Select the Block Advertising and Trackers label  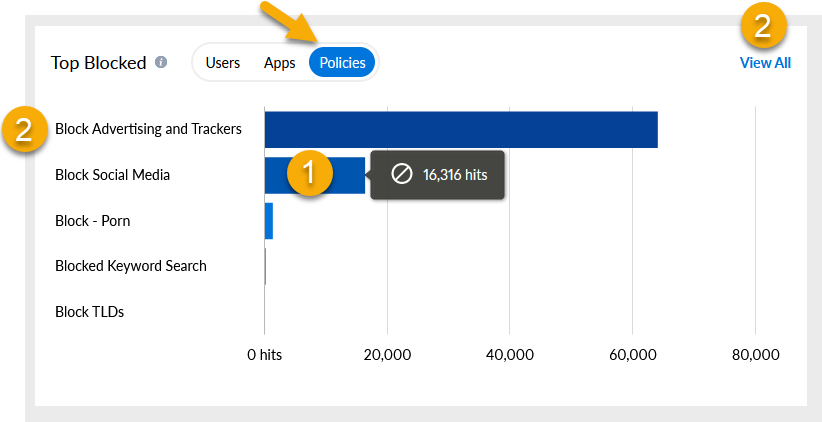click(x=148, y=129)
